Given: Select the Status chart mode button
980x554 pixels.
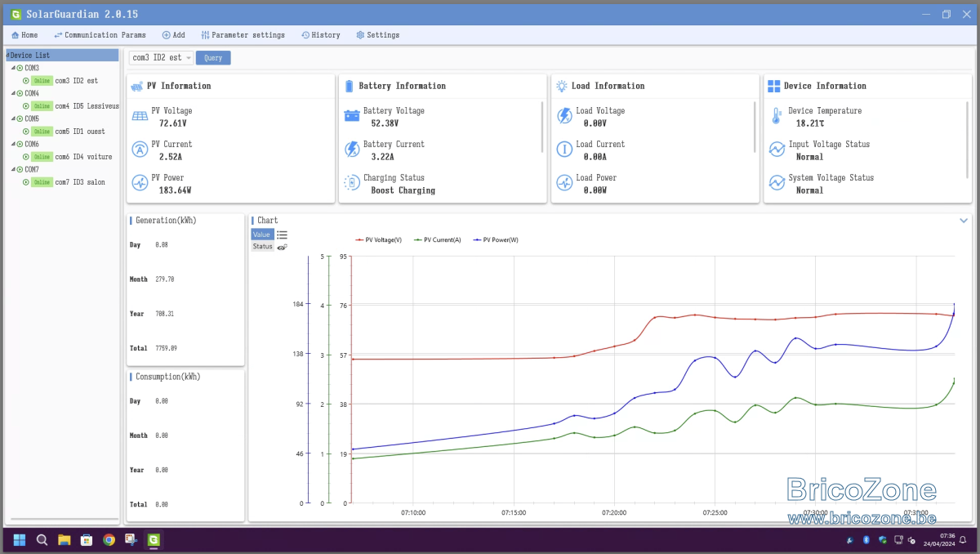Looking at the screenshot, I should coord(262,246).
